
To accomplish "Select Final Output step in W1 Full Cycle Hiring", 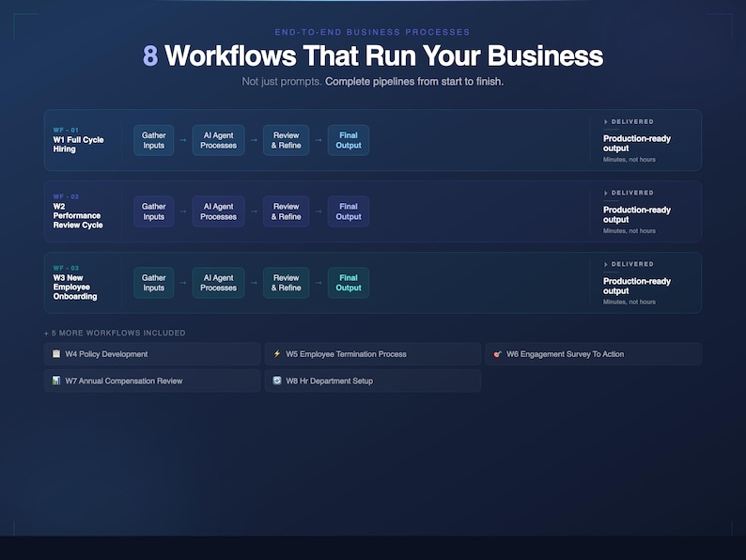I will pos(349,140).
